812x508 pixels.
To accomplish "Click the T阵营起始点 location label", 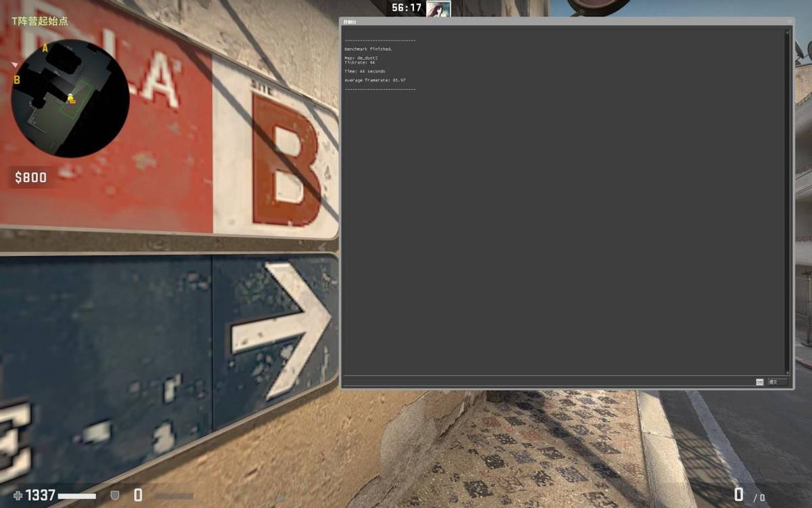I will 40,21.
